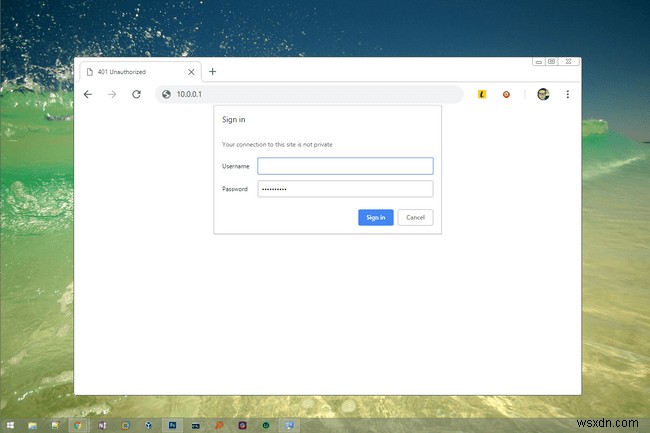Open the yellow extension icon in toolbar
This screenshot has height=433, width=650.
482,94
